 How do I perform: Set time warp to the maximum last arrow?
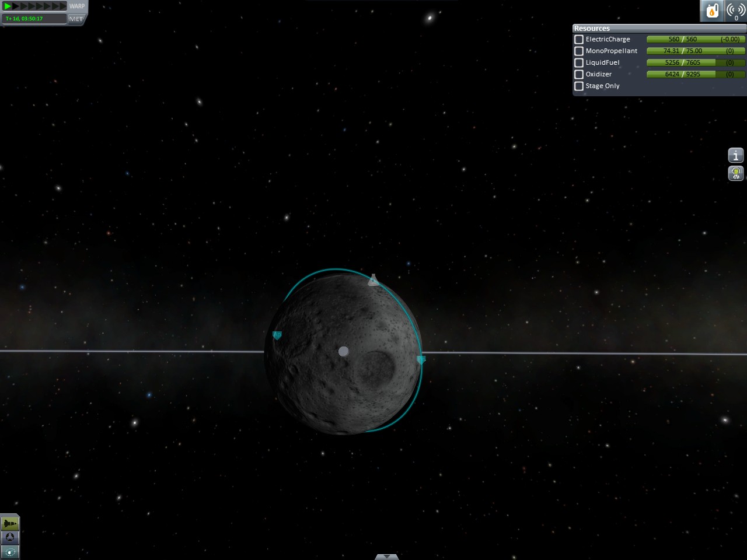click(x=64, y=6)
